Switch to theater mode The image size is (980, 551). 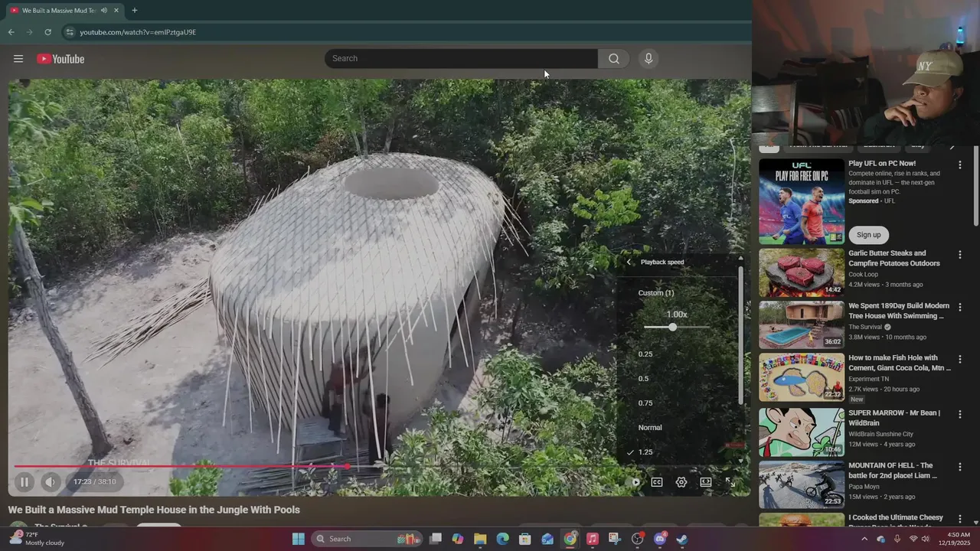[706, 482]
